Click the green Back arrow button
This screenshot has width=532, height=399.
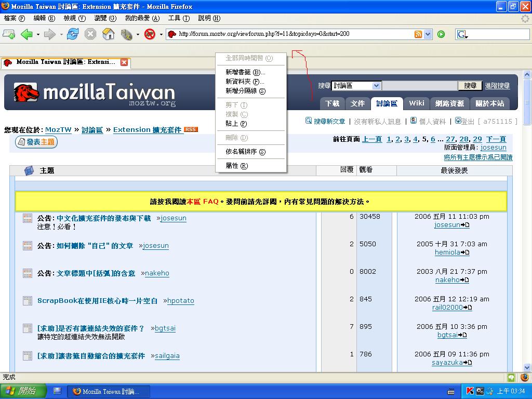pos(26,34)
